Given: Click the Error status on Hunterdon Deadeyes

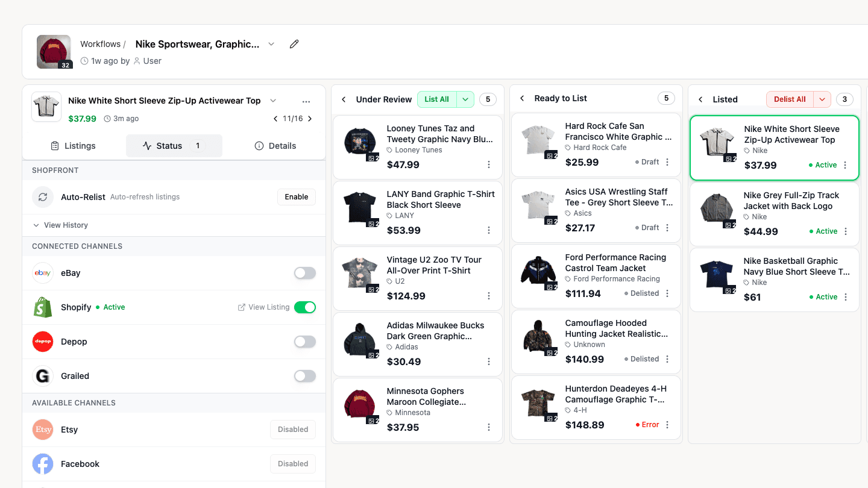Looking at the screenshot, I should (647, 425).
